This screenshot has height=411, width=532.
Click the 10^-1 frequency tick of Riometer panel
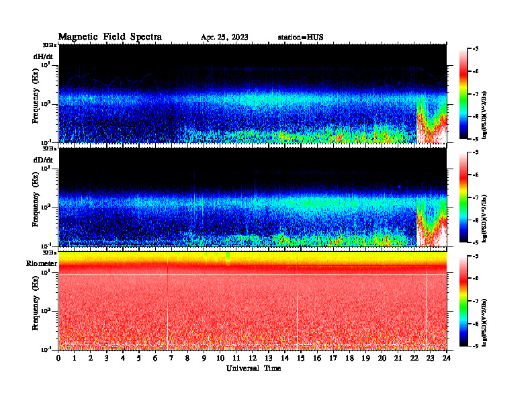tap(46, 349)
